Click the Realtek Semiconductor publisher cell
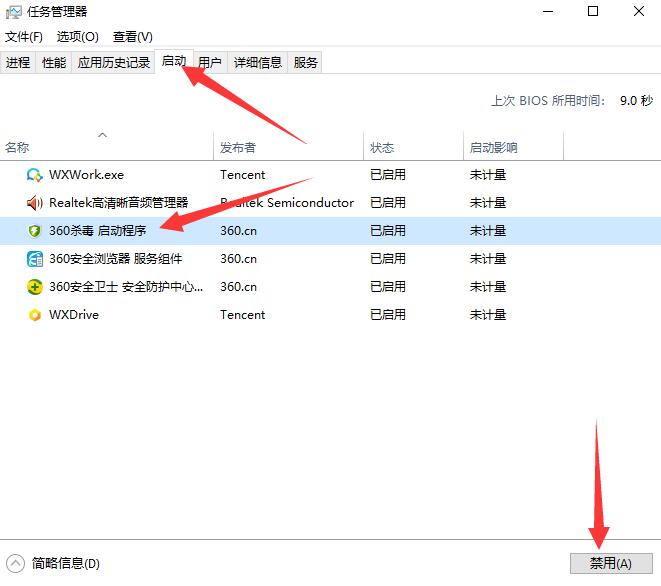This screenshot has height=586, width=661. (287, 203)
